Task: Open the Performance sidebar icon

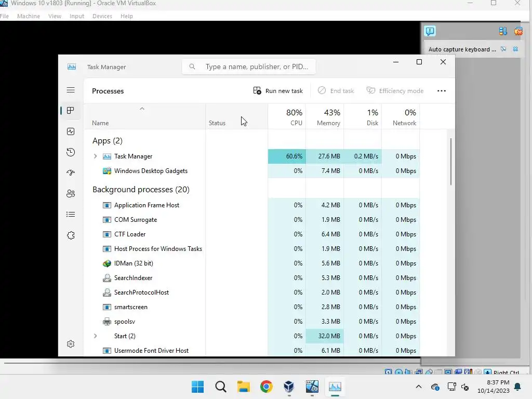Action: click(71, 131)
